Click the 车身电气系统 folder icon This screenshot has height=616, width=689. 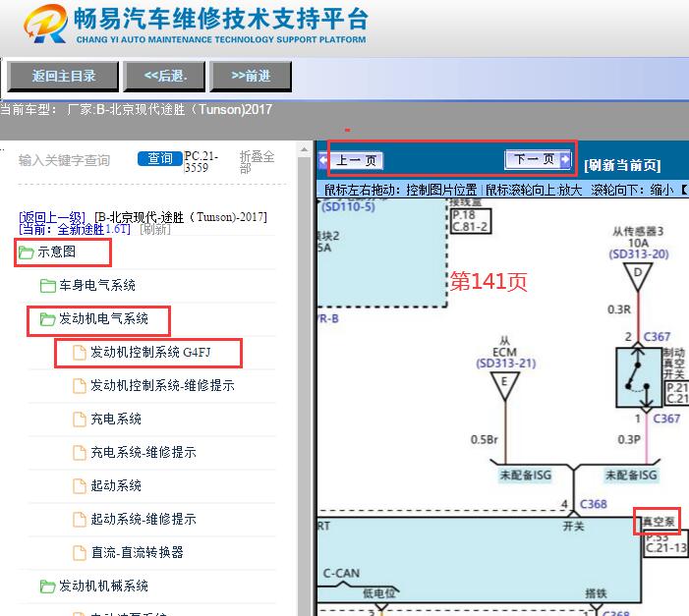point(47,286)
